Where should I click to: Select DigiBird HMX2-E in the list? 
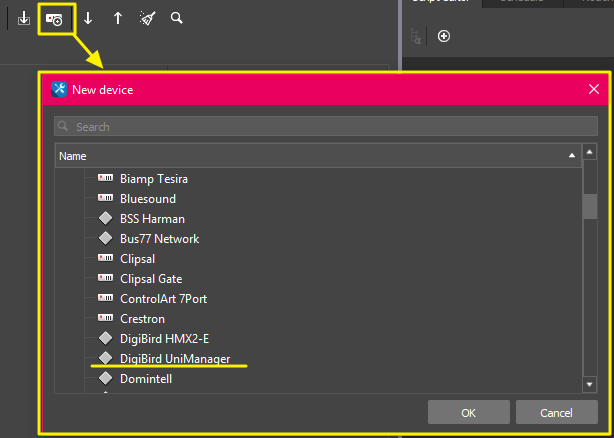point(164,339)
